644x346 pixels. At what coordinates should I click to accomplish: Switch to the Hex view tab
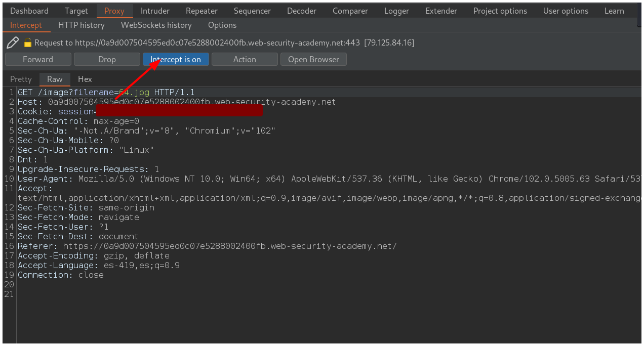click(x=85, y=79)
